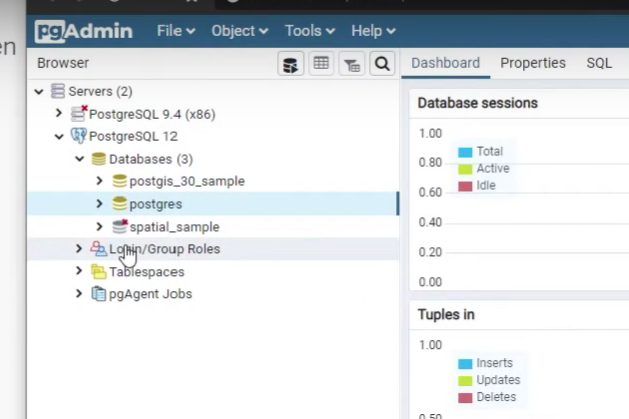Image resolution: width=629 pixels, height=419 pixels.
Task: Select the postgres database label
Action: coord(156,204)
